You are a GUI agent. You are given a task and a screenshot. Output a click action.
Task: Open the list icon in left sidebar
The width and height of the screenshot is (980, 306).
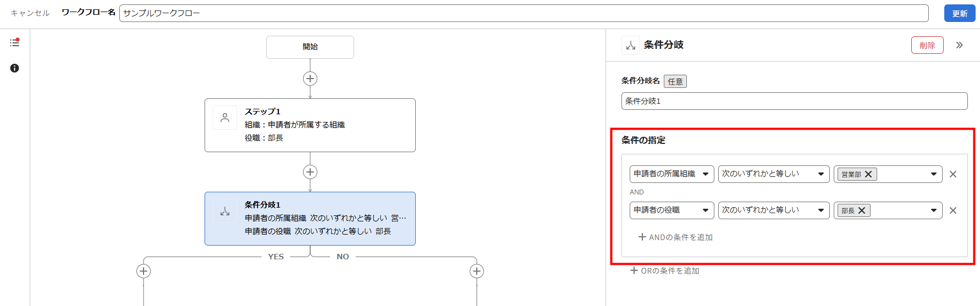(14, 42)
